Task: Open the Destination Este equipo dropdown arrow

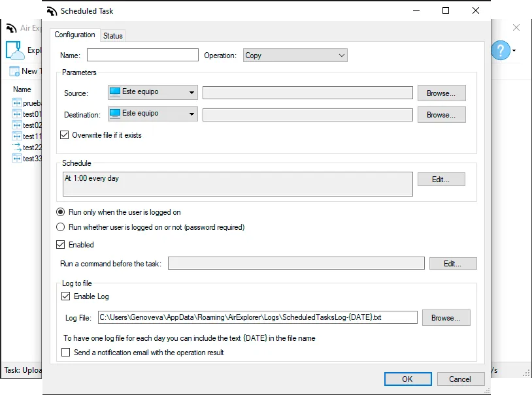Action: point(191,114)
